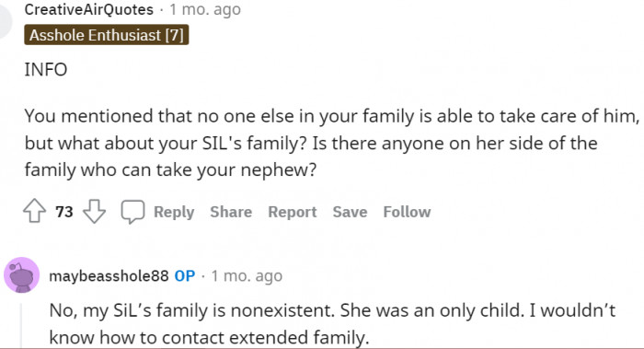Click the blue OP label
644x349 pixels.
tap(184, 276)
